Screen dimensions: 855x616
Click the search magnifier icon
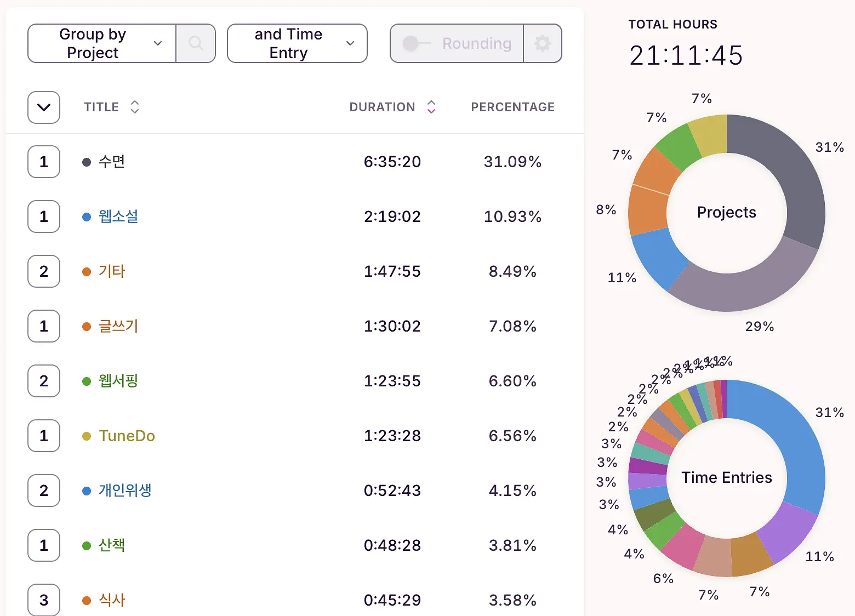[x=196, y=43]
